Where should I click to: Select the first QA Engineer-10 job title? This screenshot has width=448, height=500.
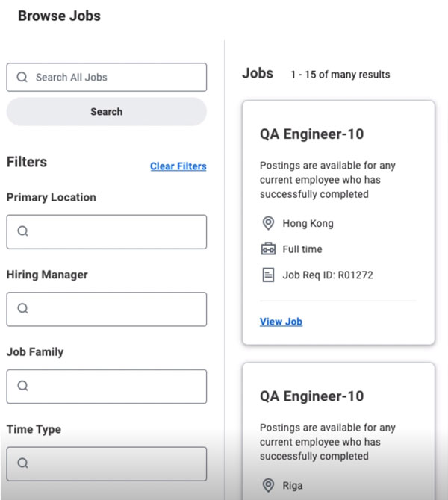tap(312, 134)
